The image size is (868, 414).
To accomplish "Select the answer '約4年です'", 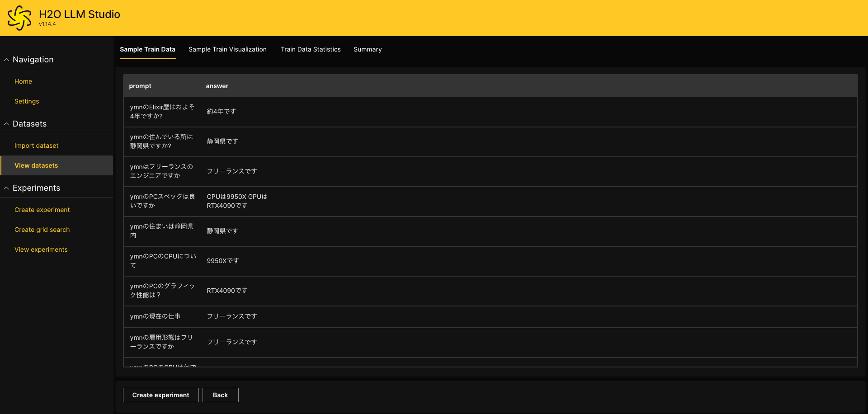I will tap(222, 112).
